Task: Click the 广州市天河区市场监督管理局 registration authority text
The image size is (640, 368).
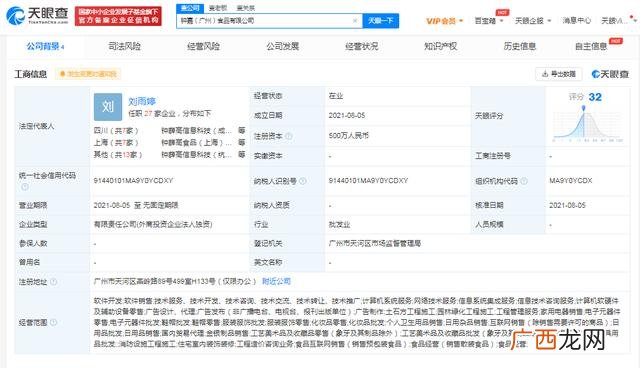Action: [375, 244]
